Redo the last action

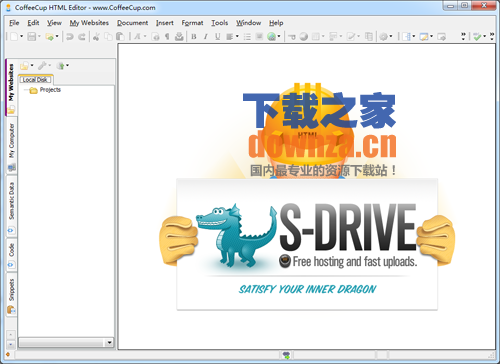(82, 37)
